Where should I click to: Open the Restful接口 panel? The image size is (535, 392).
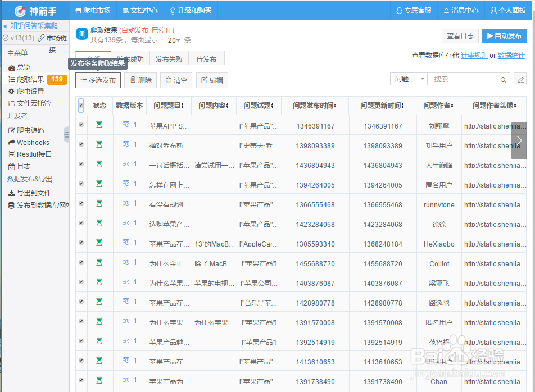tap(12, 153)
